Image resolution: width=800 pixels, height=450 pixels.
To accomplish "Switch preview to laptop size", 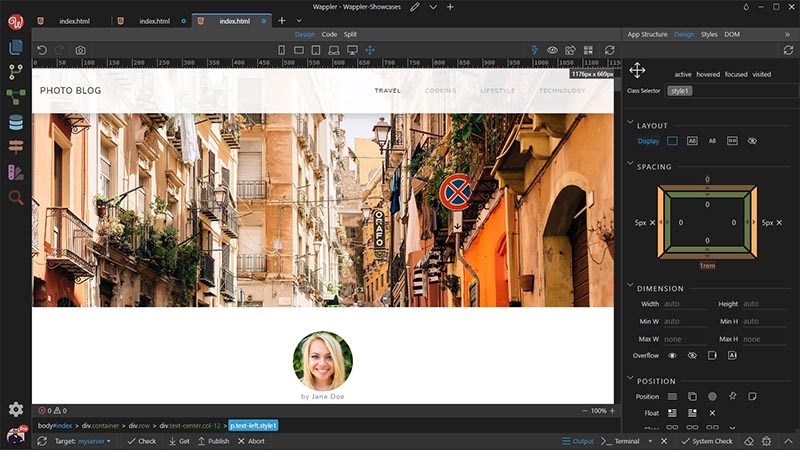I will pyautogui.click(x=334, y=50).
